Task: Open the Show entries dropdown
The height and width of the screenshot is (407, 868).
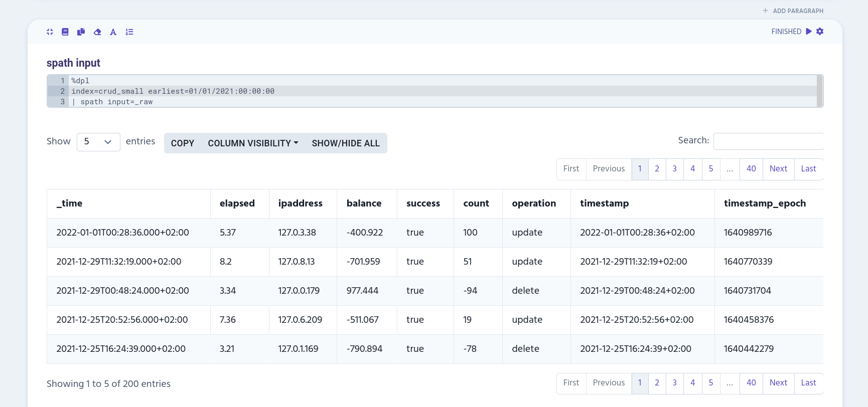Action: coord(98,142)
